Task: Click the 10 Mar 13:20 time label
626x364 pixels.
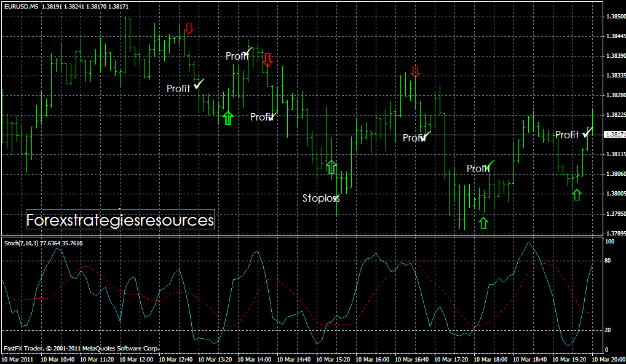Action: [215, 360]
